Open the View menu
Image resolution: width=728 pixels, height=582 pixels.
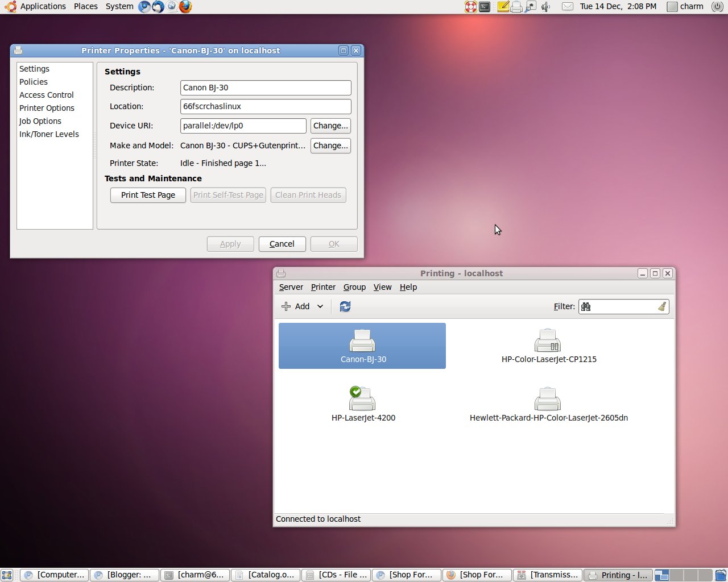point(382,287)
